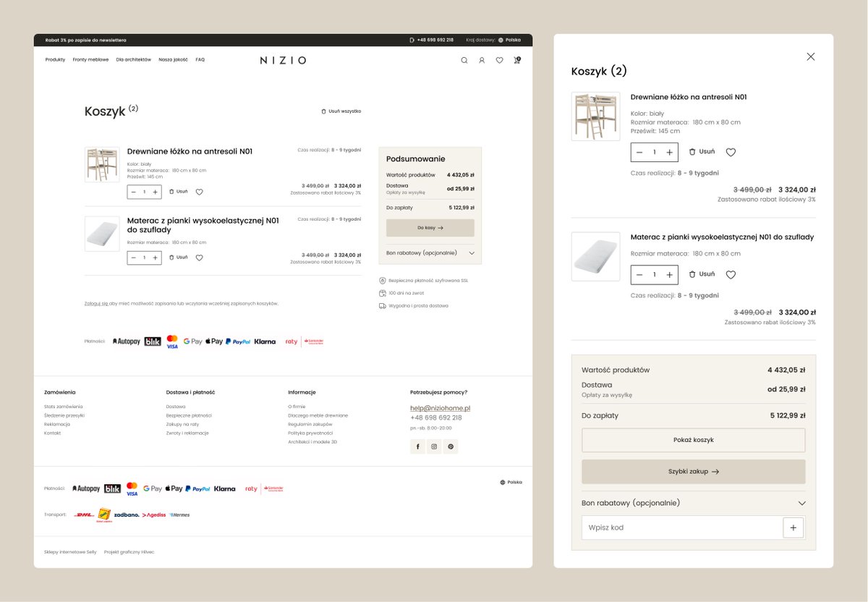Screen dimensions: 868x602
Task: Expand Bon rabatowy in Podsumowanie box
Action: point(430,253)
